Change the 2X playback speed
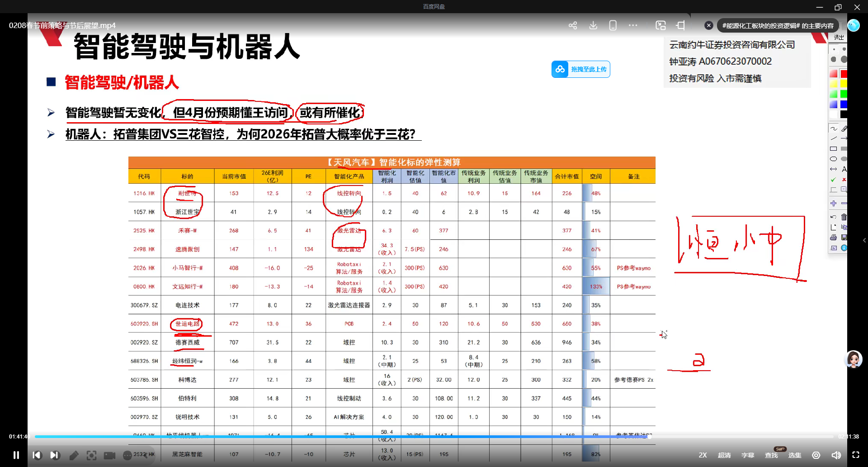The height and width of the screenshot is (467, 868). click(x=703, y=455)
